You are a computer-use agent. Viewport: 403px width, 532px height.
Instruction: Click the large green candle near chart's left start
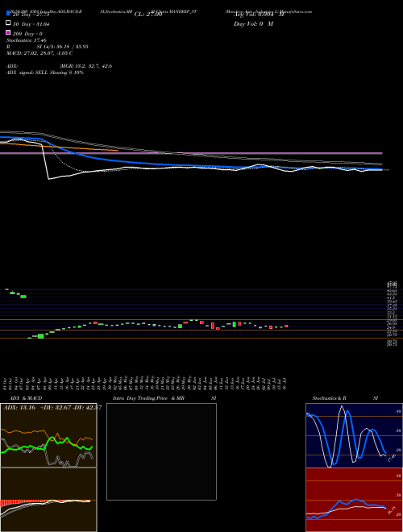coord(41,336)
